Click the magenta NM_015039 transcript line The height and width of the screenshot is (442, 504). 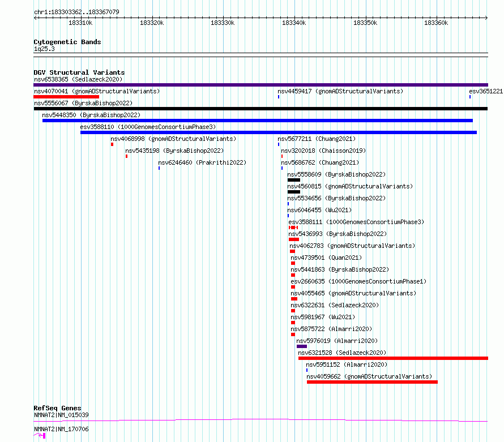click(x=260, y=420)
